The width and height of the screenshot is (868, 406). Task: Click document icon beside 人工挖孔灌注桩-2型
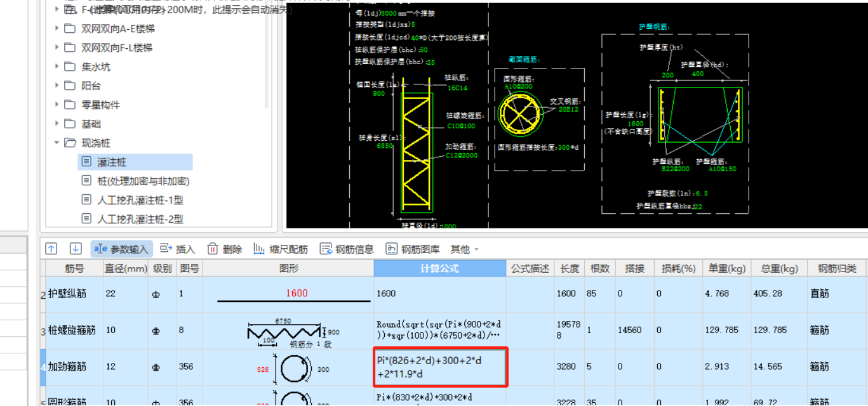click(86, 219)
